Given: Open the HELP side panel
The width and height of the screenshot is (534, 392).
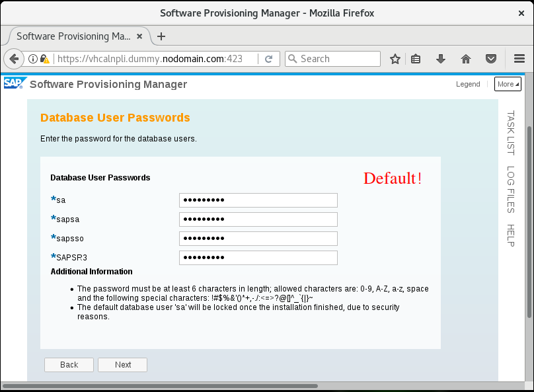Looking at the screenshot, I should tap(510, 235).
